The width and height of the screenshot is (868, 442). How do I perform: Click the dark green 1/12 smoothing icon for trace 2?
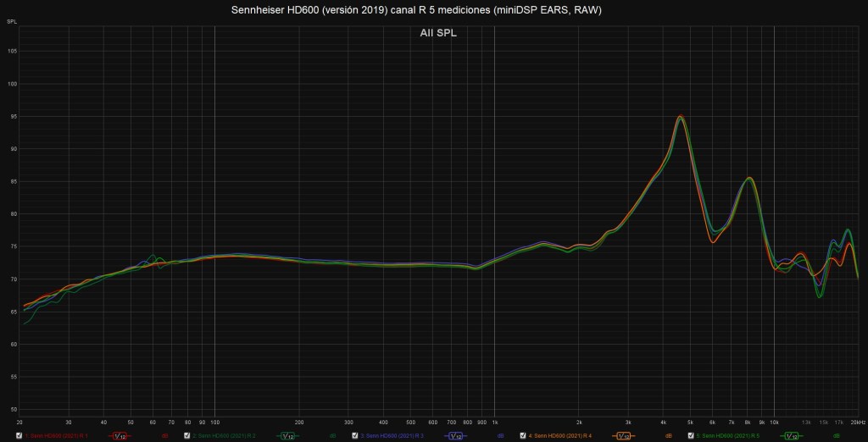(x=287, y=436)
